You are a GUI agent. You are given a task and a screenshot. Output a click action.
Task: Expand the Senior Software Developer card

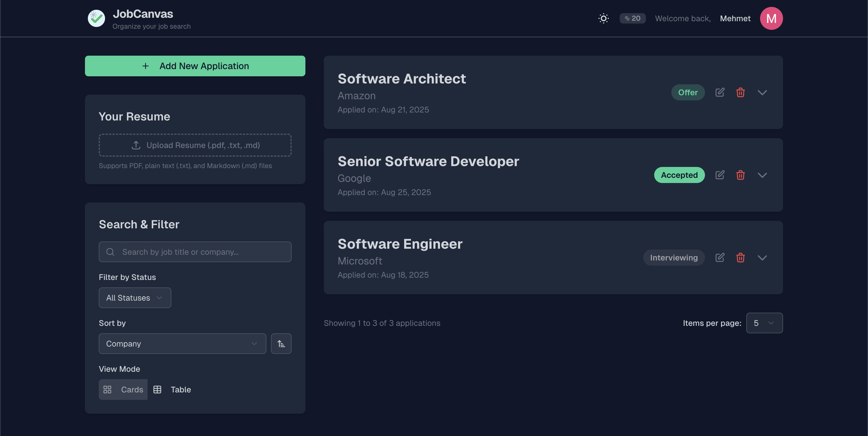pyautogui.click(x=762, y=175)
